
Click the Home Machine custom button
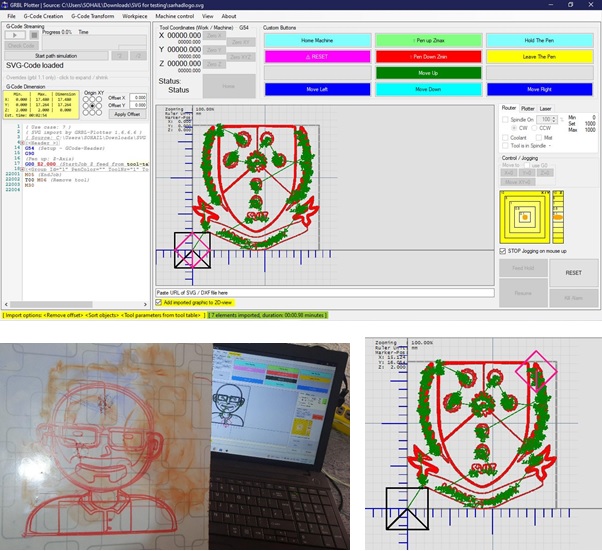(x=317, y=40)
